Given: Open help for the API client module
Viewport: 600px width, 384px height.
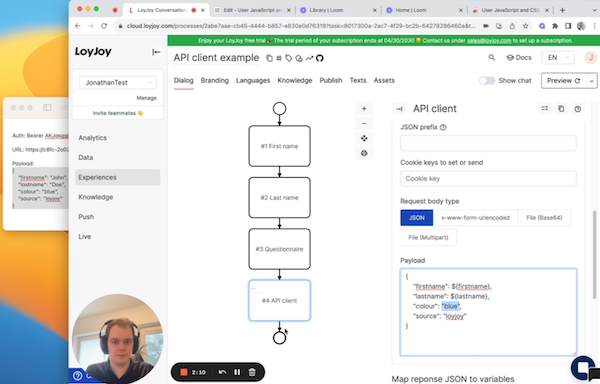Looking at the screenshot, I should tap(577, 109).
